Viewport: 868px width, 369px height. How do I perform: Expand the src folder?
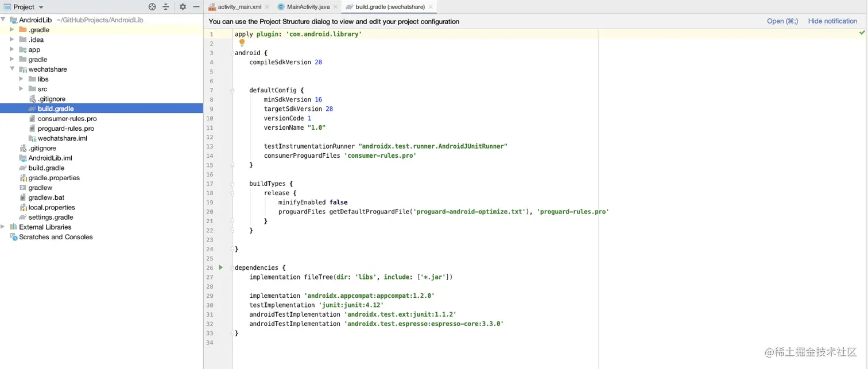(x=21, y=89)
